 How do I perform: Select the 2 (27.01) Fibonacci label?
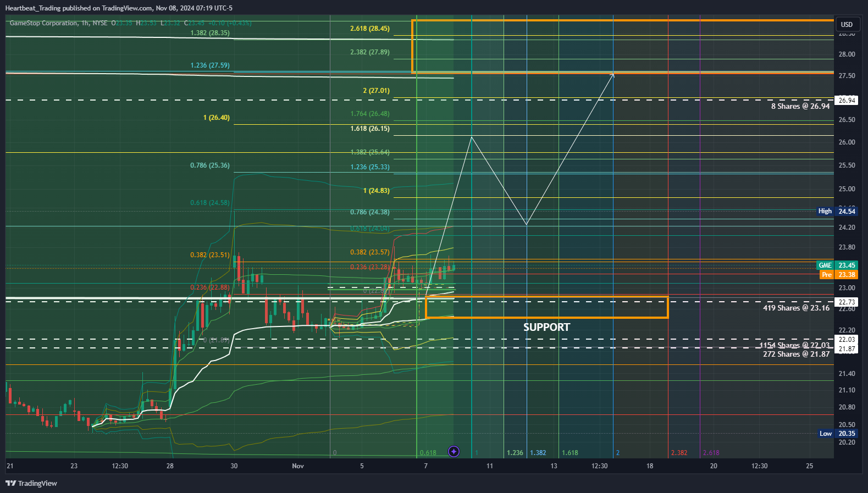point(376,91)
